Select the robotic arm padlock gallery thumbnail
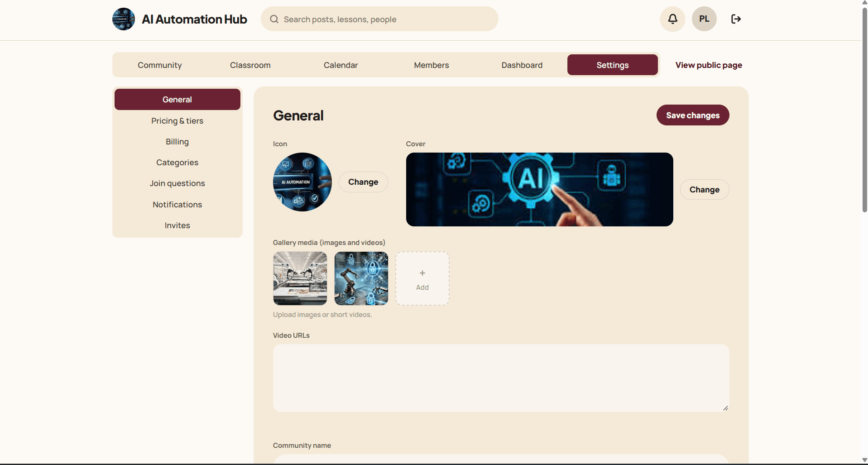 coord(361,278)
